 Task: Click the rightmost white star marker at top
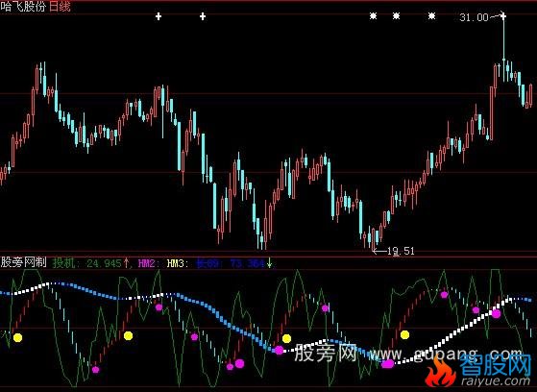[x=432, y=15]
